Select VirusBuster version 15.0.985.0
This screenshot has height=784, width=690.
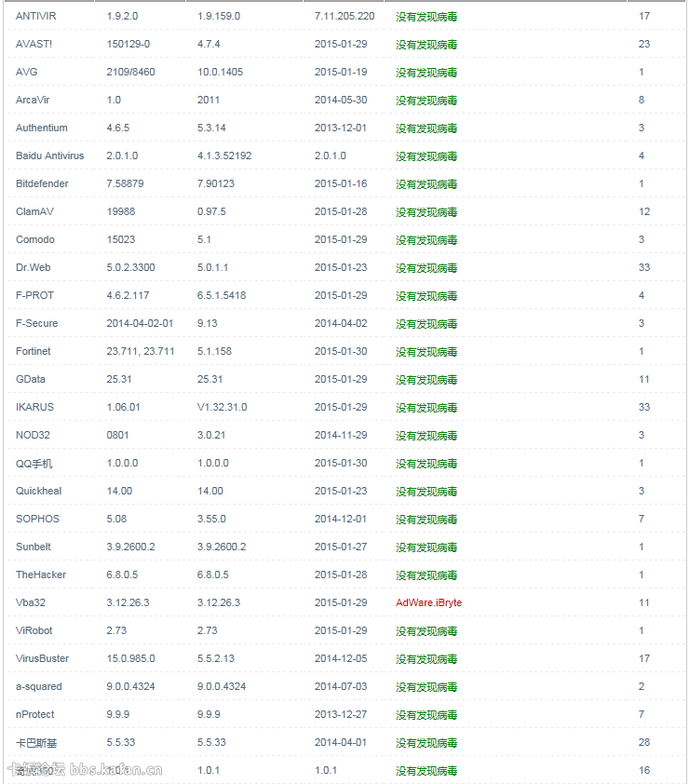[x=130, y=659]
